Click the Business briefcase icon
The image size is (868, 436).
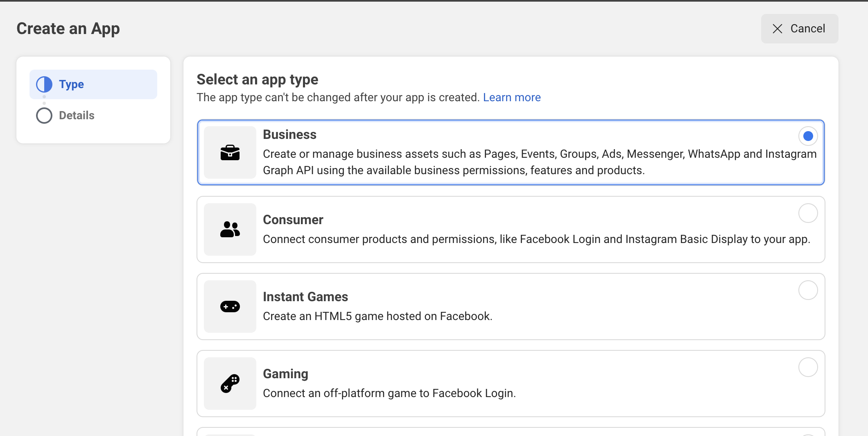(230, 152)
